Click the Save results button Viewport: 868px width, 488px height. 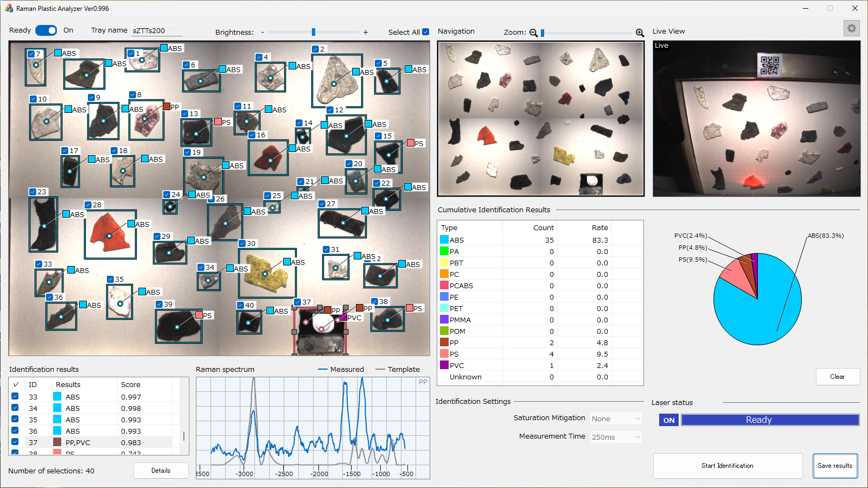[835, 466]
